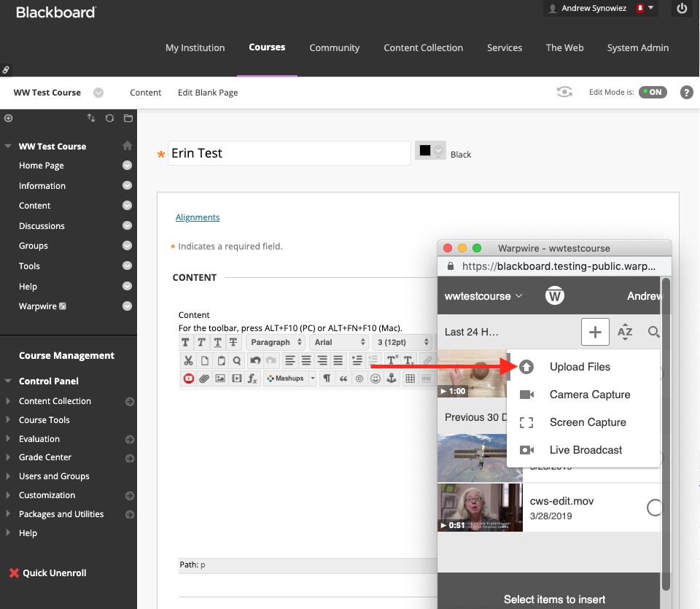Justify text in the editor
This screenshot has width=700, height=609.
pyautogui.click(x=338, y=360)
